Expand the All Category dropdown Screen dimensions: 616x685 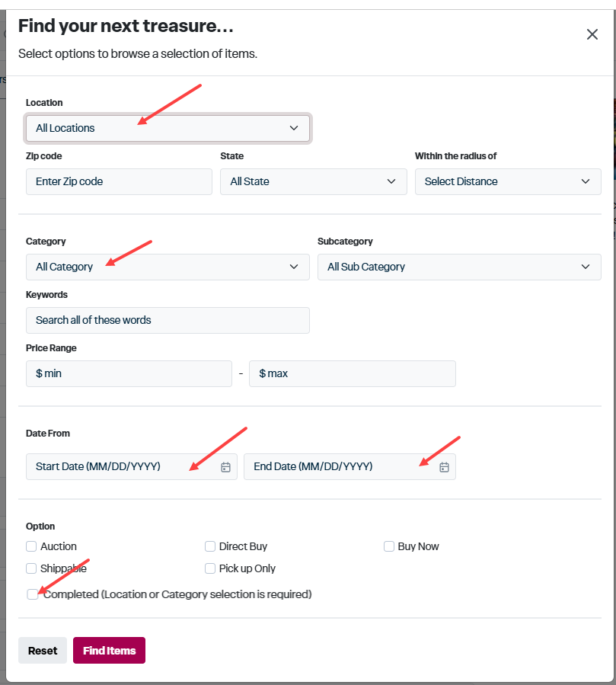(x=168, y=267)
